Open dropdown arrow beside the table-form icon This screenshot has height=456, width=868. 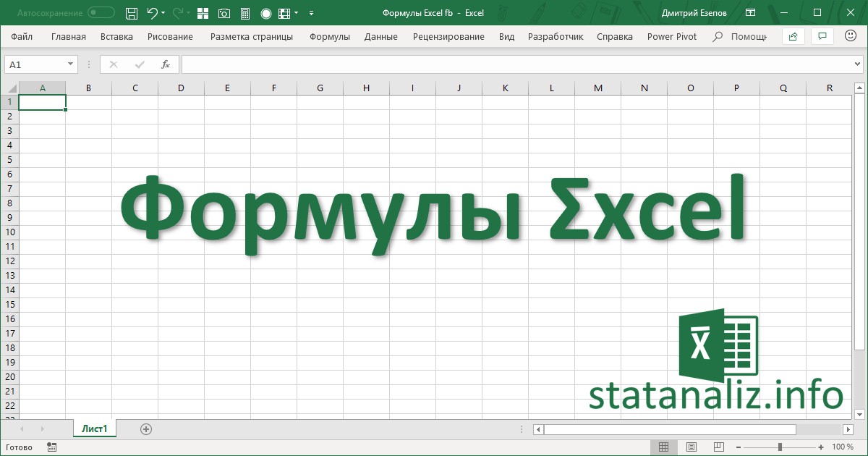tap(296, 13)
